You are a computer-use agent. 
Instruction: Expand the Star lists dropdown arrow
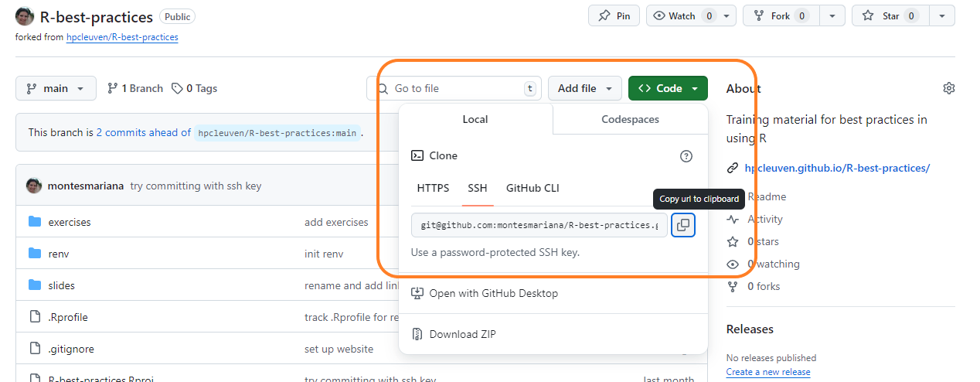941,16
